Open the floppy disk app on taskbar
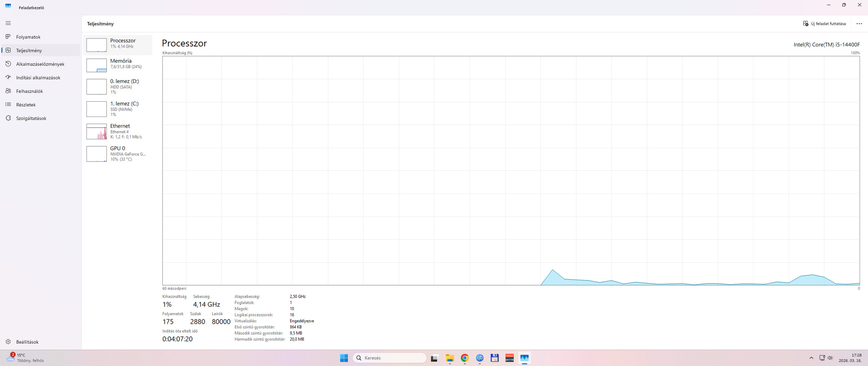 coord(494,358)
